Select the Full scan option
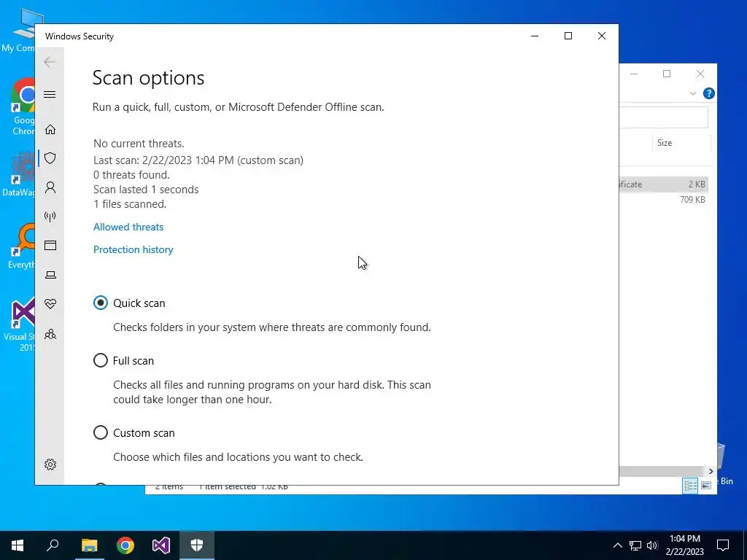Screen dimensions: 747x560 point(101,360)
